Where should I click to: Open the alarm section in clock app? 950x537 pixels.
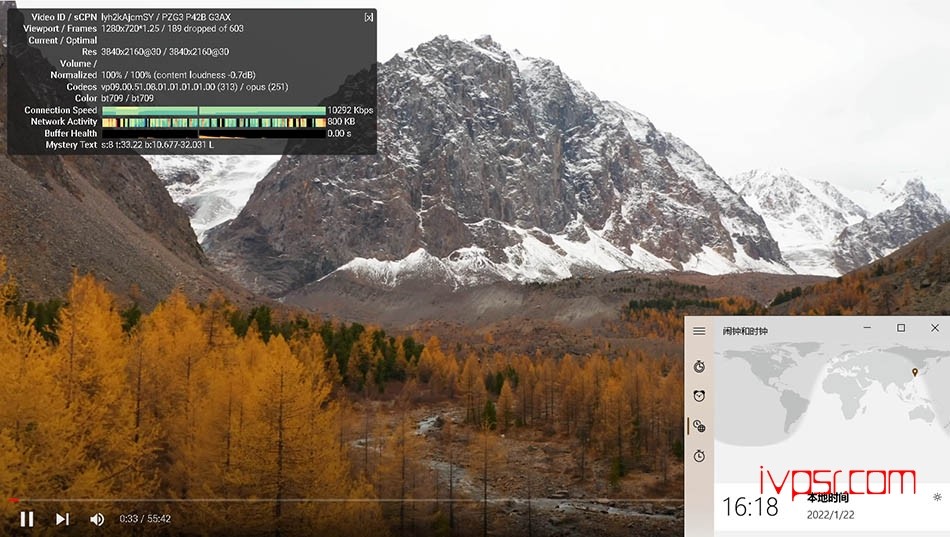pos(699,396)
